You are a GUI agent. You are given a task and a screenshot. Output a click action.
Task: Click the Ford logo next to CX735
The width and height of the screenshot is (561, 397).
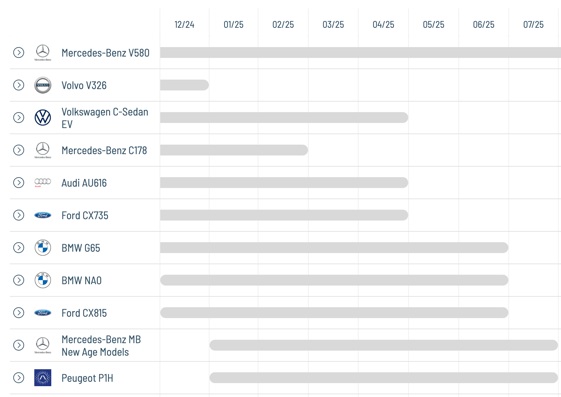(43, 215)
